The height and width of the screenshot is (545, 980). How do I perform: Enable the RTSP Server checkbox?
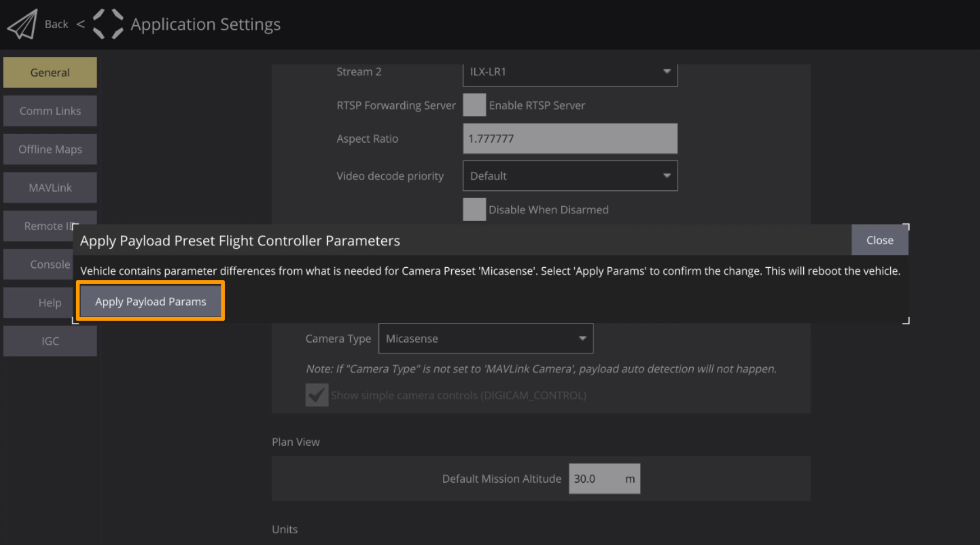click(474, 105)
